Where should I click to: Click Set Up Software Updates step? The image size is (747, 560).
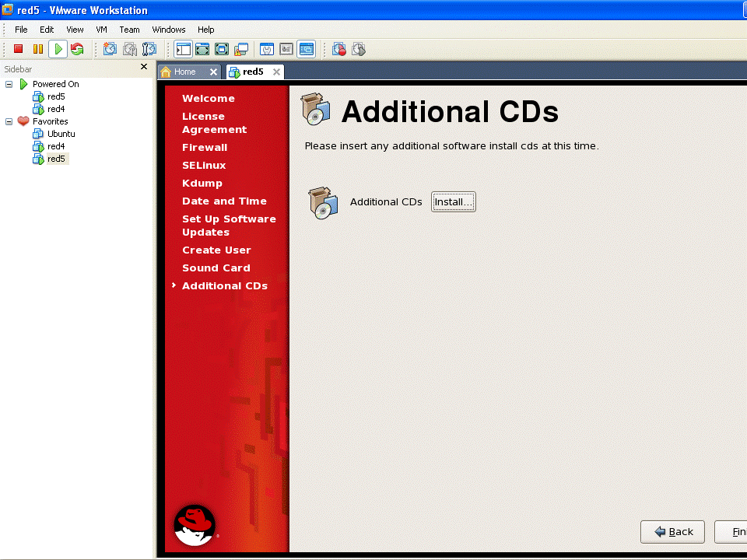tap(229, 226)
